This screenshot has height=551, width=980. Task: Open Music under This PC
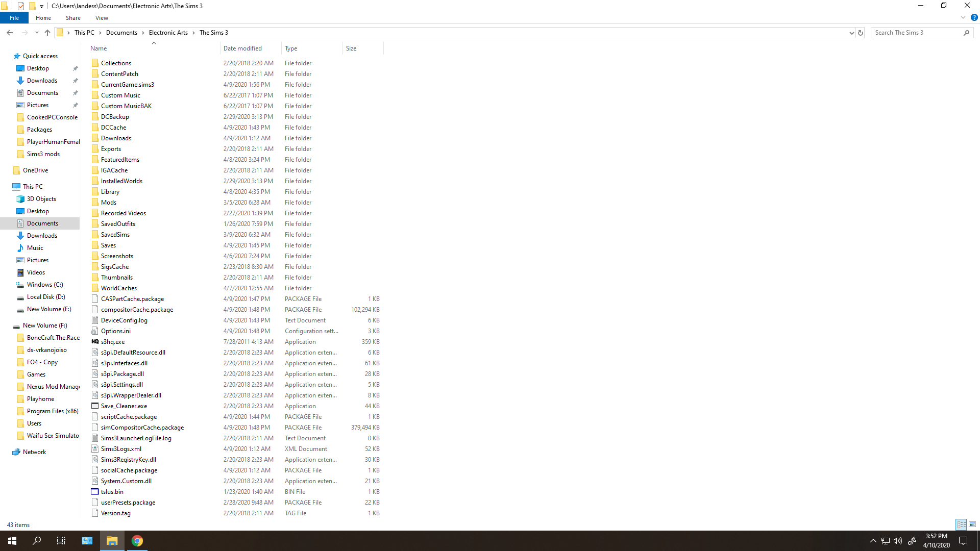click(35, 248)
